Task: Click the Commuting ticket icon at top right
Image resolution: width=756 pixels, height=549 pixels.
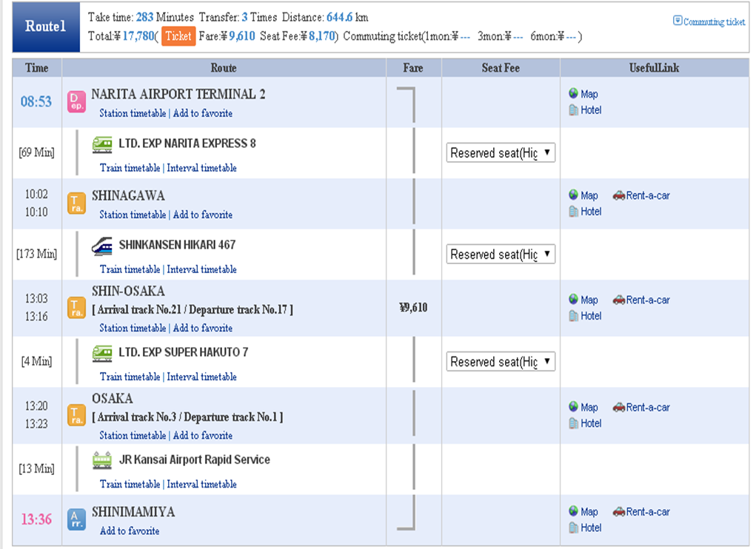Action: [x=678, y=21]
